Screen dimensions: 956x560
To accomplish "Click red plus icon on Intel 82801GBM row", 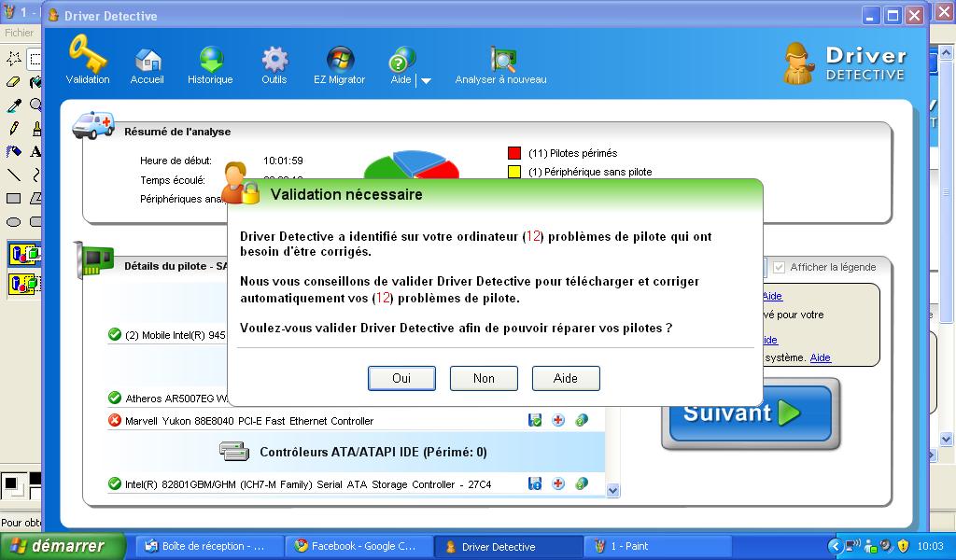I will pos(558,483).
